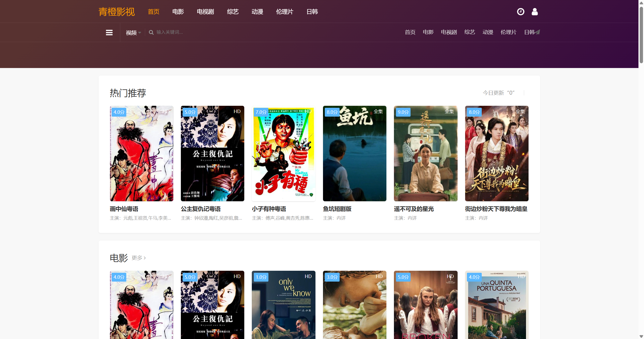This screenshot has width=644, height=339.
Task: Click the search magnifier icon
Action: tap(151, 32)
